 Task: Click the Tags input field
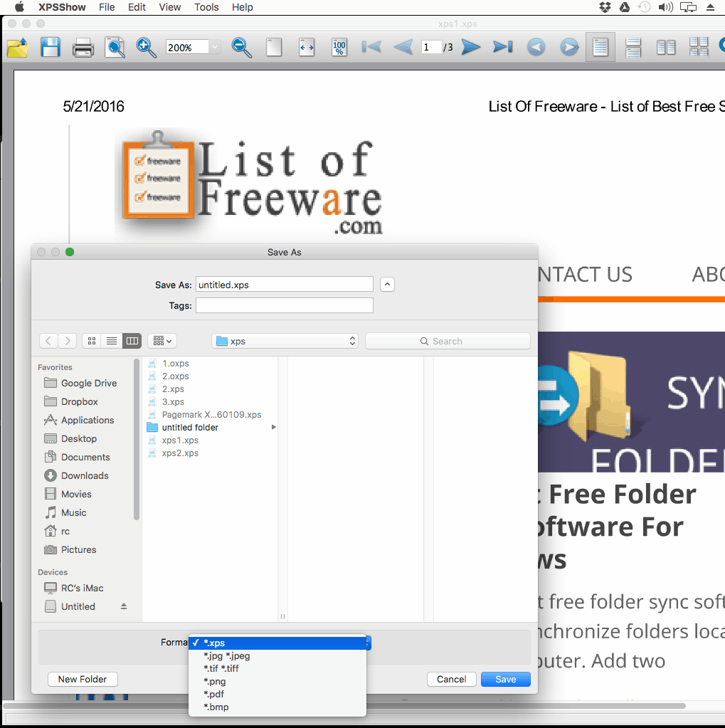click(285, 305)
